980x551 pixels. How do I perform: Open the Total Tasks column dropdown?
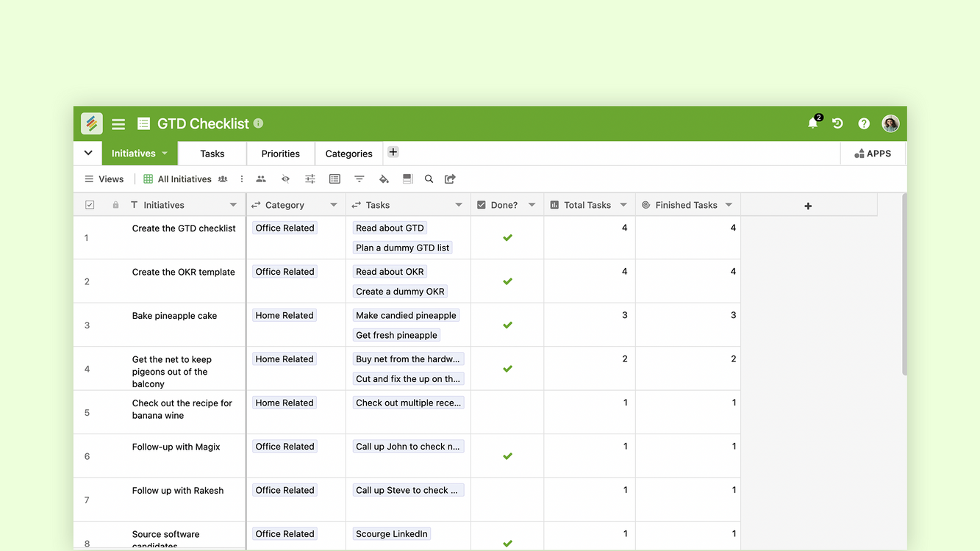pos(623,205)
